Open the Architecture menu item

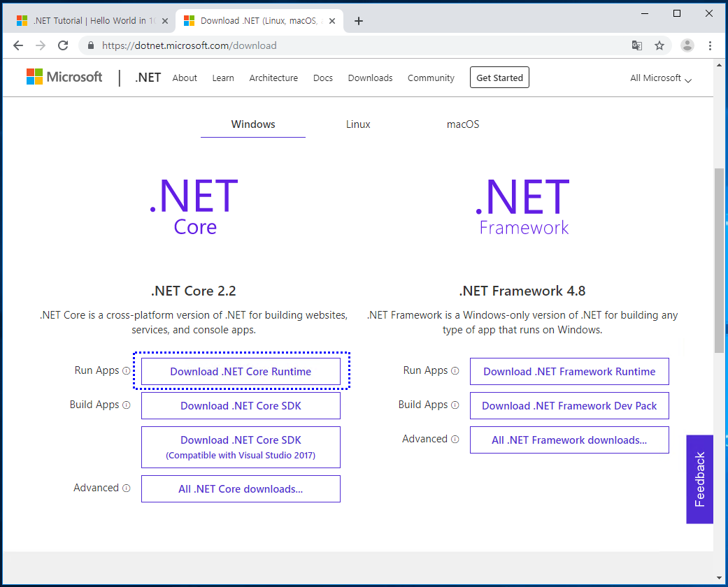click(273, 78)
